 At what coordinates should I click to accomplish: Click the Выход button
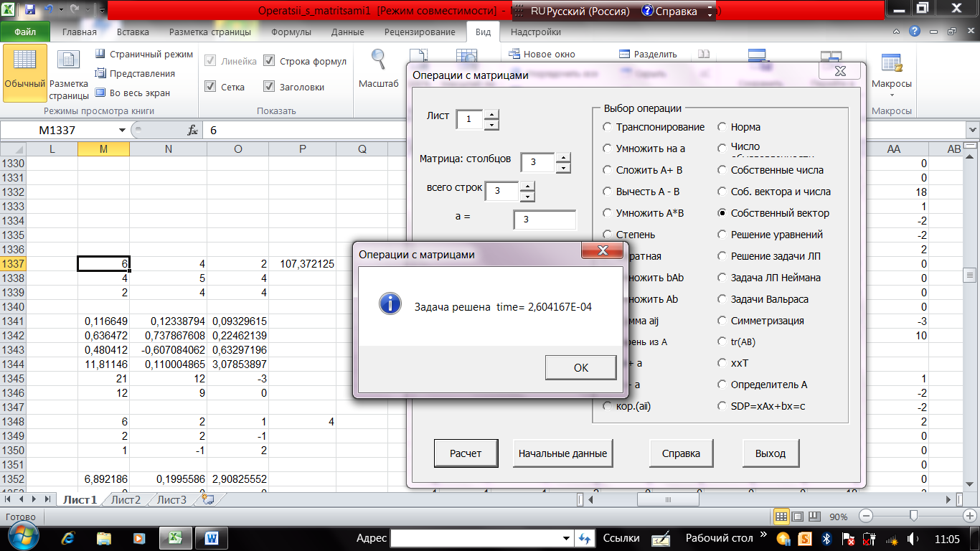(771, 453)
